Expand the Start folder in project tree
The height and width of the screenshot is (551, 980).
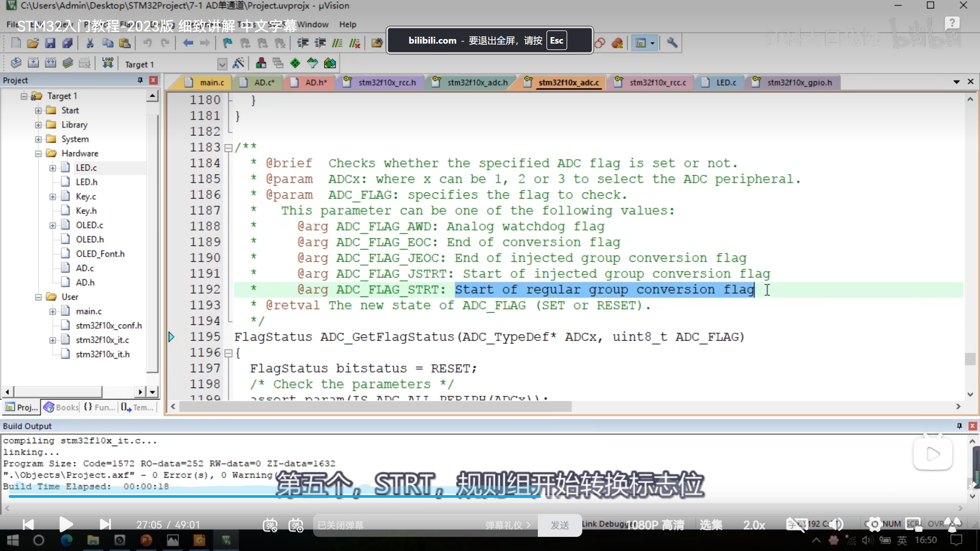38,110
